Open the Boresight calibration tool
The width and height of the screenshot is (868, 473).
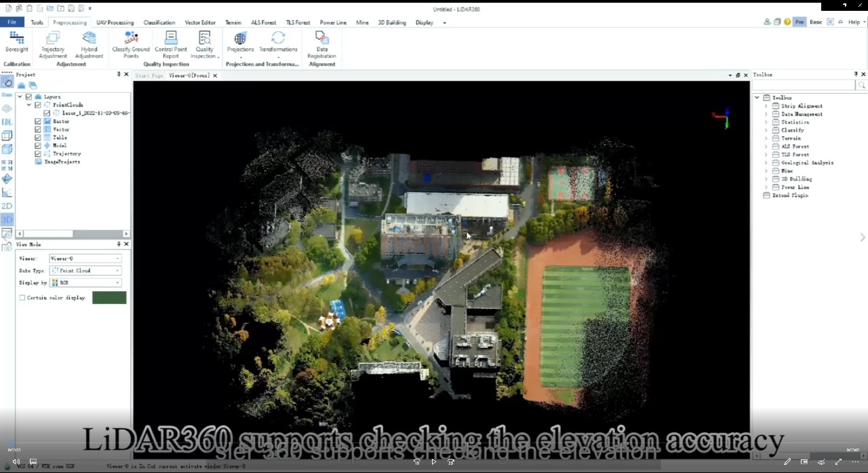[16, 42]
